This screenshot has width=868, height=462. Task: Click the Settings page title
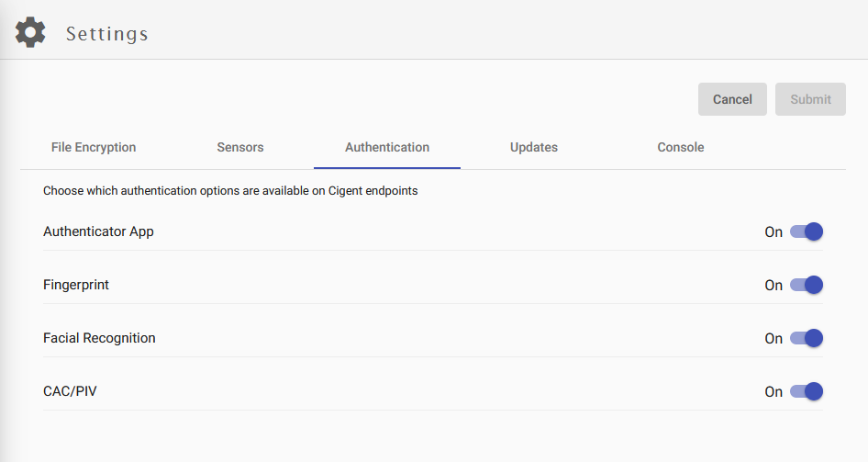point(106,34)
